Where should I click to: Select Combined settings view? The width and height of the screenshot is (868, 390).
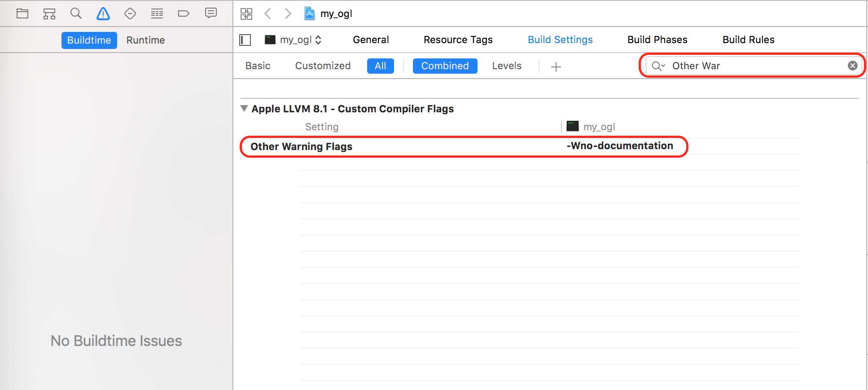point(445,66)
